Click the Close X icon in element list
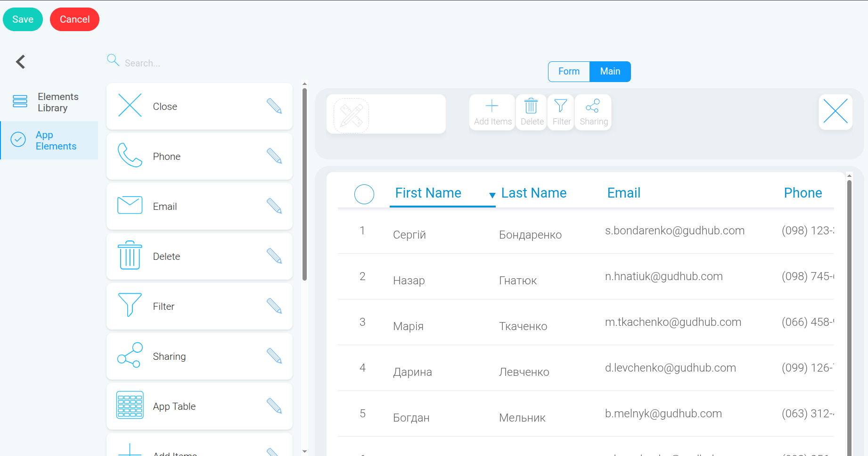The width and height of the screenshot is (868, 456). (x=130, y=105)
